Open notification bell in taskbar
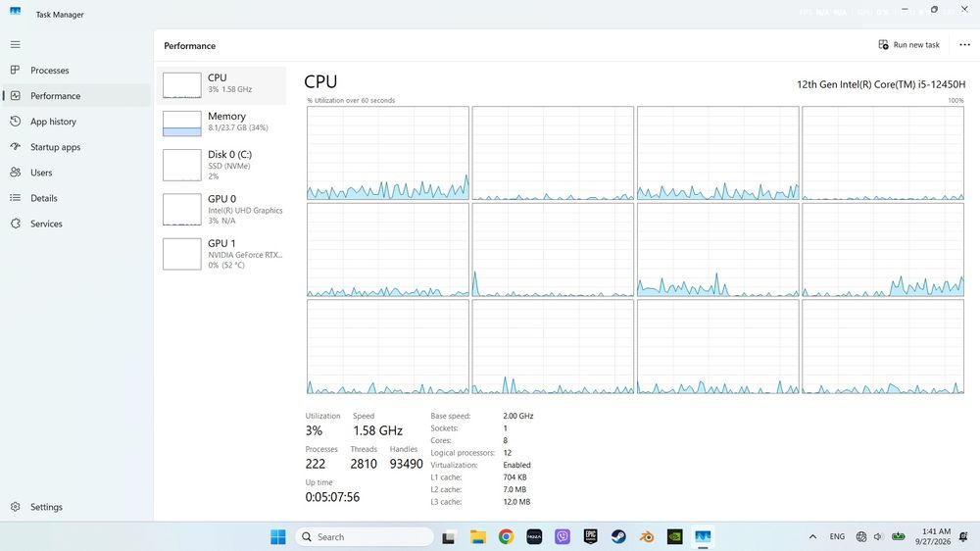Viewport: 980px width, 551px height. pyautogui.click(x=963, y=536)
